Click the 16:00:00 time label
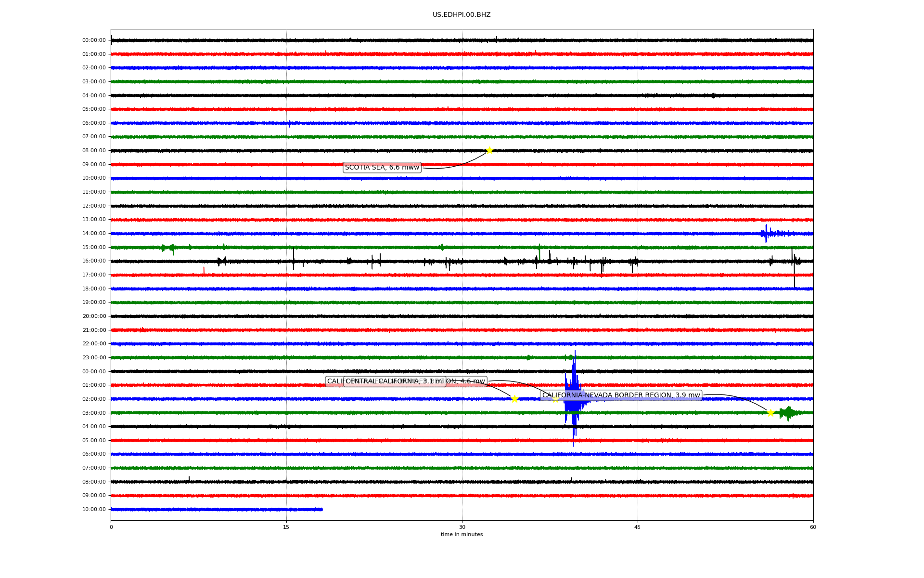Image resolution: width=924 pixels, height=578 pixels. 94,261
